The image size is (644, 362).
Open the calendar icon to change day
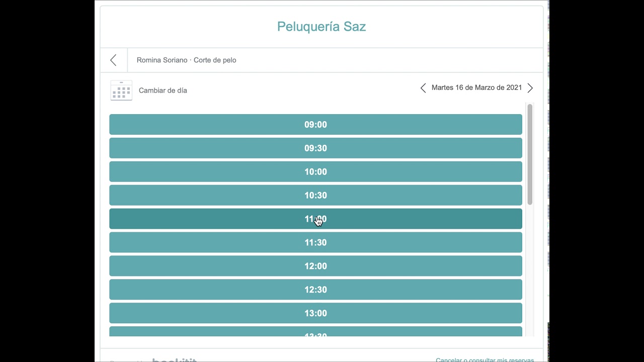click(121, 90)
